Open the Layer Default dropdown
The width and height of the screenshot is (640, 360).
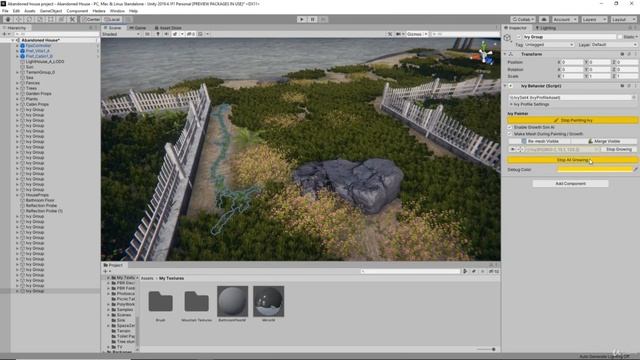coord(614,44)
